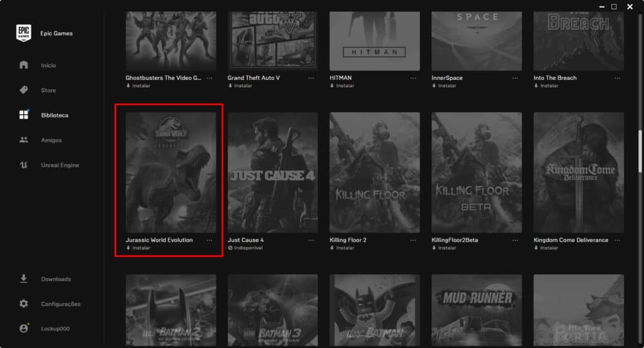This screenshot has width=644, height=348.
Task: Click Instalar under HITMAN
Action: [x=345, y=86]
